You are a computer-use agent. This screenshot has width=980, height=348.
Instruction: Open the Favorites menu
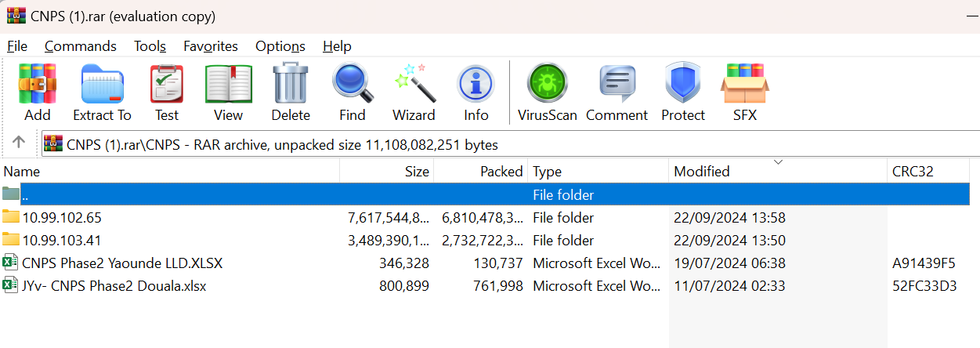[211, 46]
